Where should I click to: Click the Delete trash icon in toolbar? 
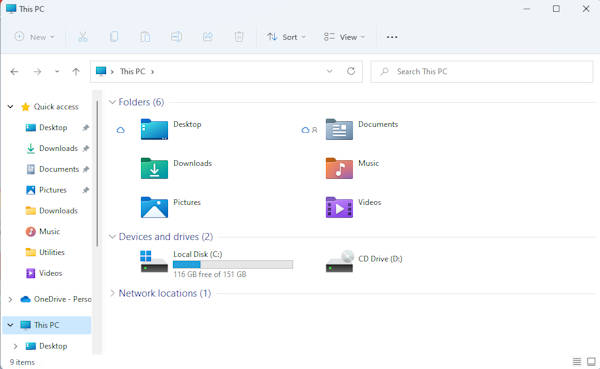tap(239, 37)
